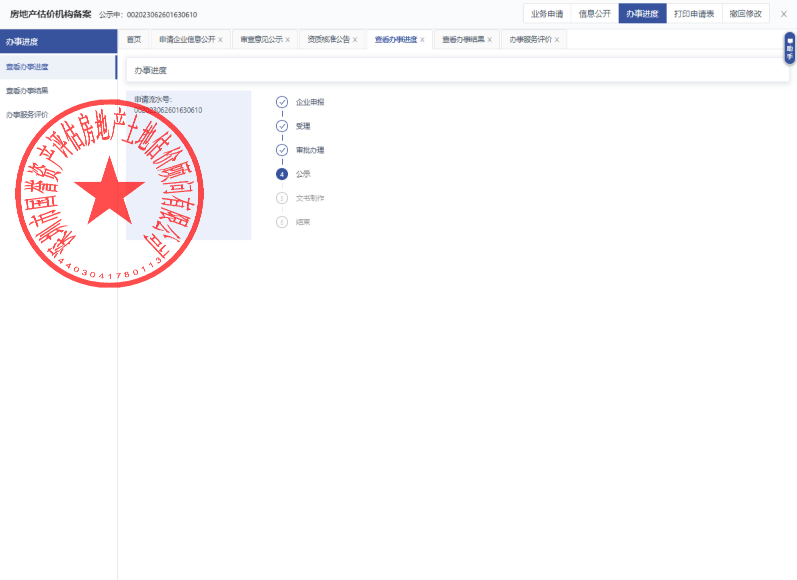Close the 申请企业信息公开 tab

221,40
